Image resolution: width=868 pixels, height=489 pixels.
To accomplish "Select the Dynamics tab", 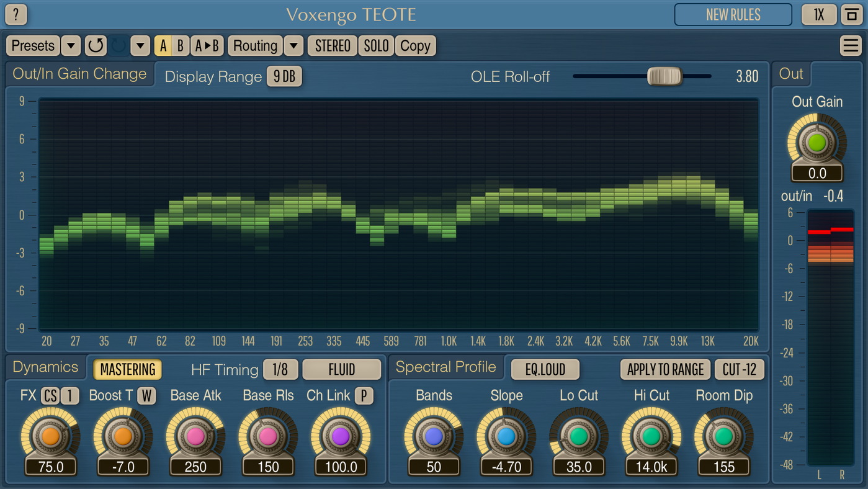I will coord(45,367).
